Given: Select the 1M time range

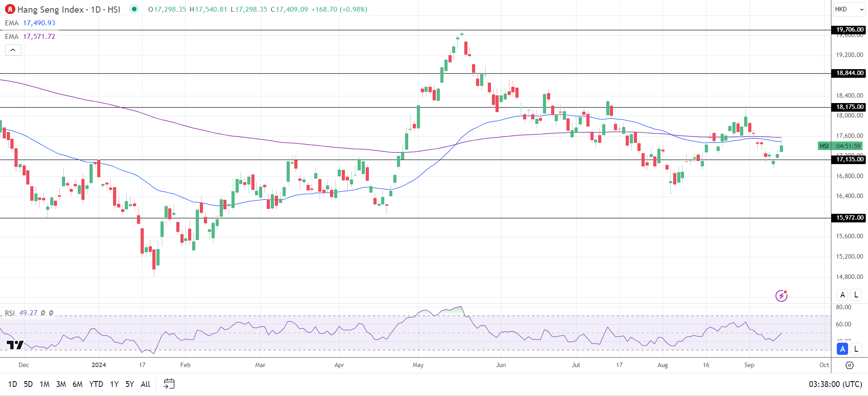Looking at the screenshot, I should (44, 384).
